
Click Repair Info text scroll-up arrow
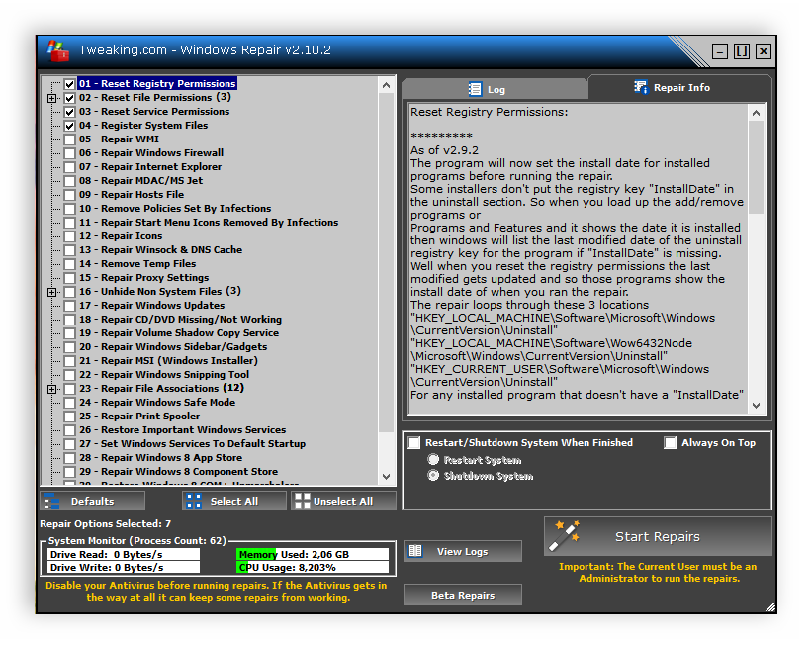click(756, 113)
